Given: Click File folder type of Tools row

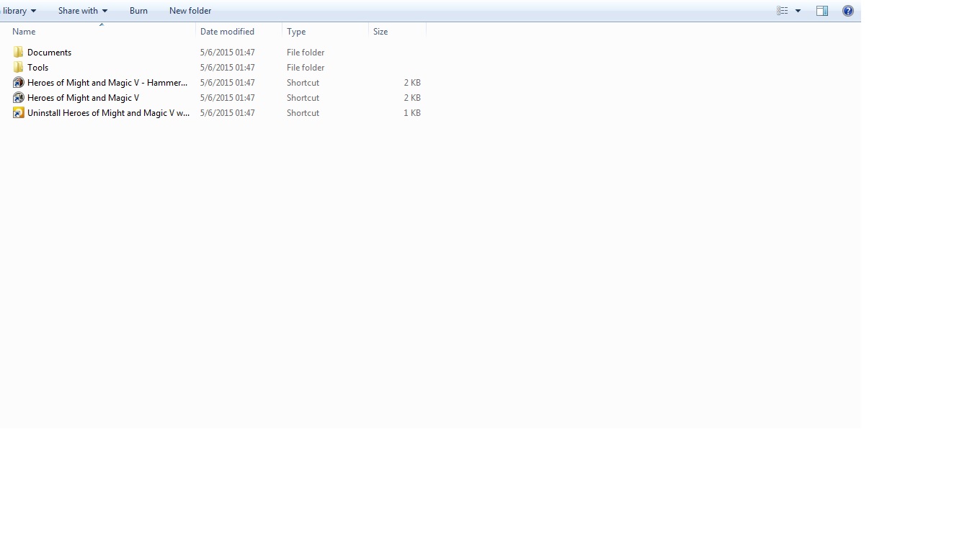Looking at the screenshot, I should (x=306, y=68).
